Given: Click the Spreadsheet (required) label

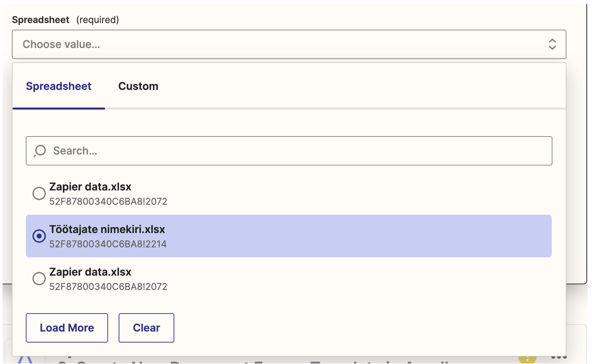Looking at the screenshot, I should click(x=41, y=19).
